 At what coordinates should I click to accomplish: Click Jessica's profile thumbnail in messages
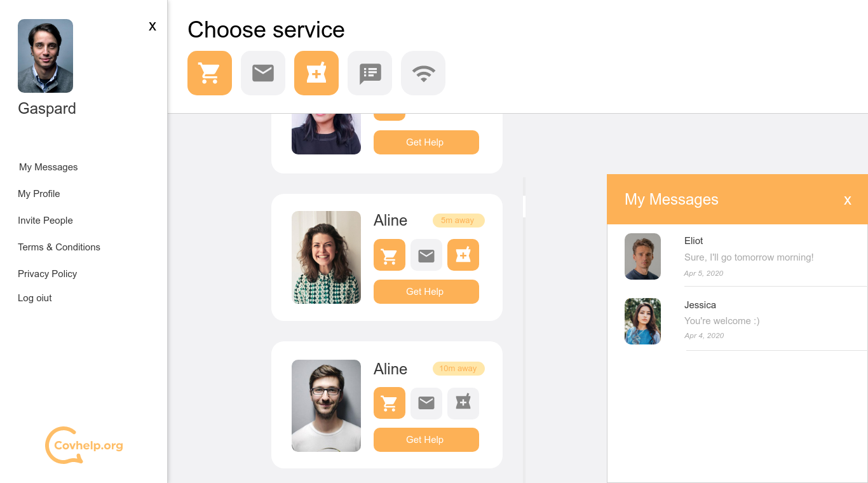(x=642, y=321)
